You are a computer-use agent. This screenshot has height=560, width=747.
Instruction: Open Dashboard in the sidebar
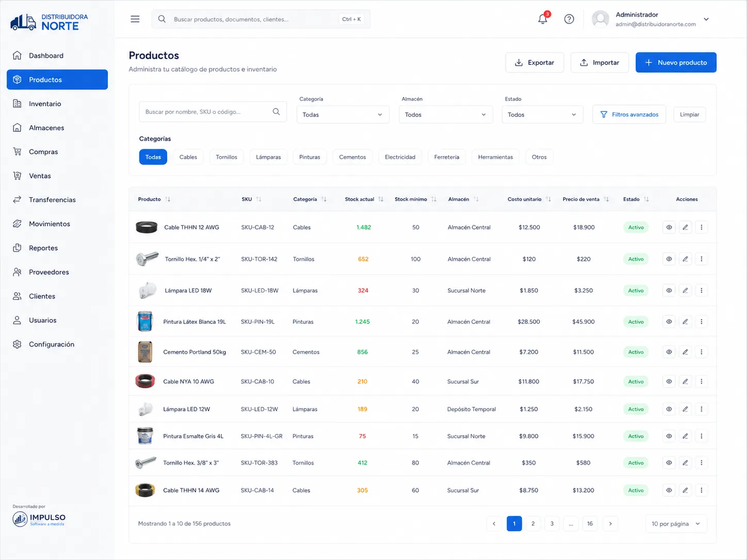point(57,56)
